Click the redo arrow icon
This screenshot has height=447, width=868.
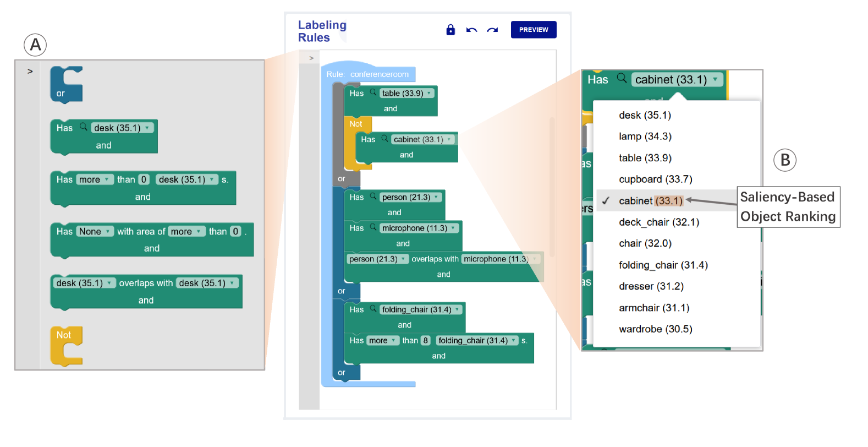click(x=492, y=30)
